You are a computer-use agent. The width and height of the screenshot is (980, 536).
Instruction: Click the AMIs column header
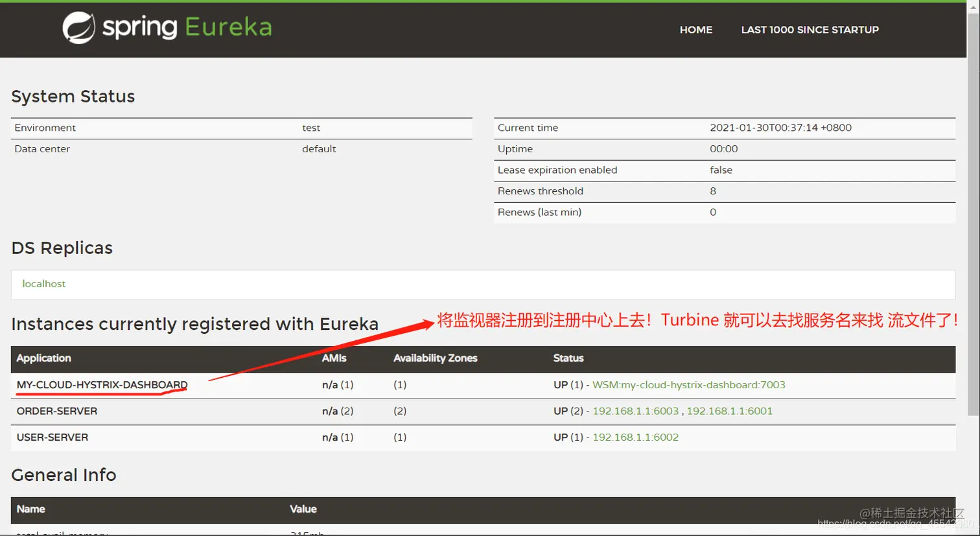click(334, 358)
